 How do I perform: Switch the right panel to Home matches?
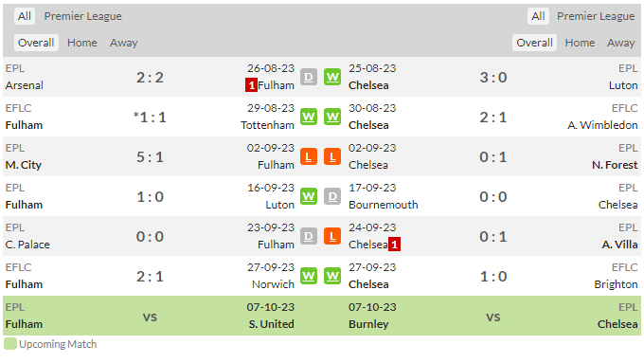tap(580, 43)
